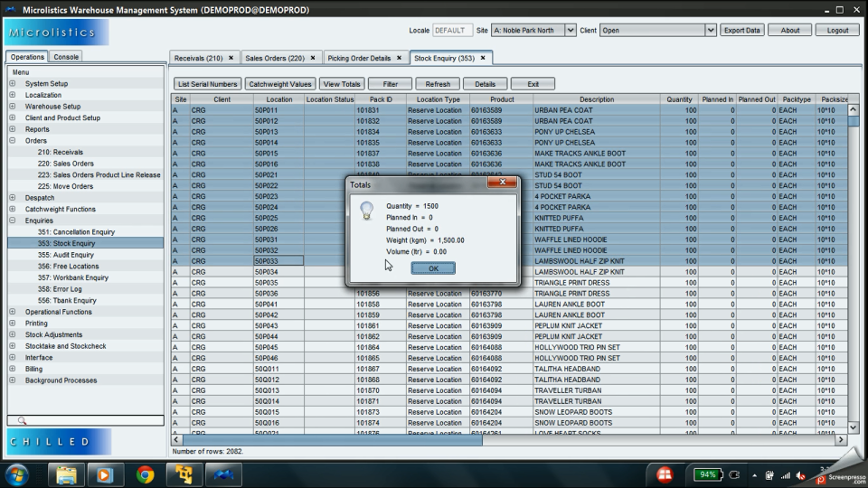Screen dimensions: 868x488
Task: Launch media player taskbar icon
Action: 104,474
